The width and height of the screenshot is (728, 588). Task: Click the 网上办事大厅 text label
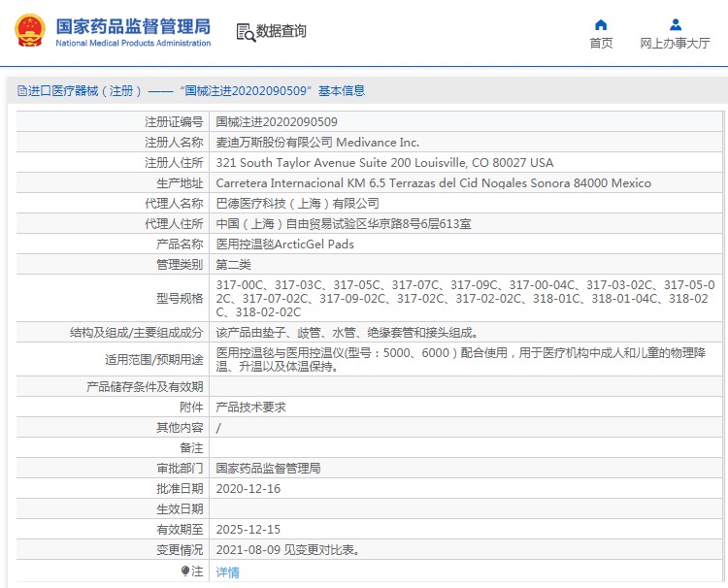tap(675, 43)
